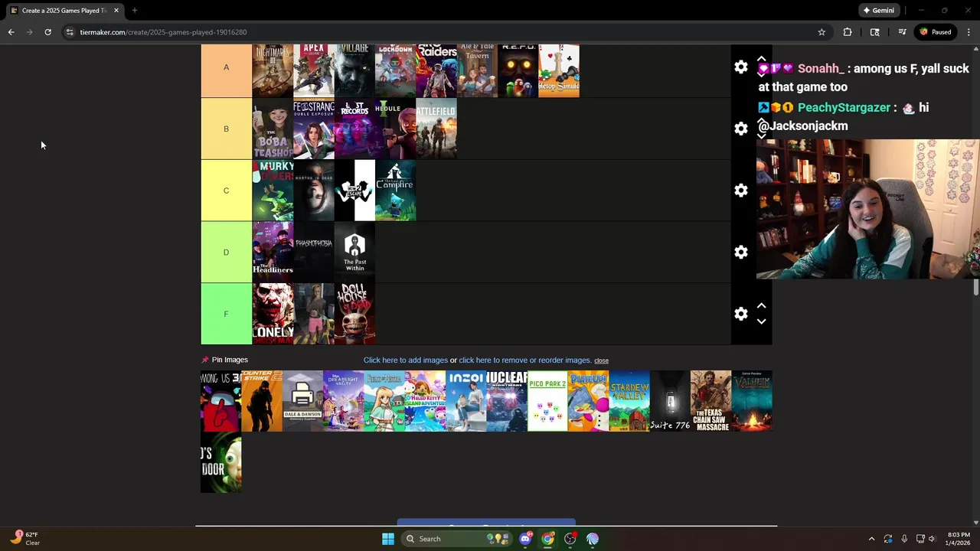The width and height of the screenshot is (980, 551).
Task: Select Martha Is Dead image in tier C
Action: coord(314,191)
